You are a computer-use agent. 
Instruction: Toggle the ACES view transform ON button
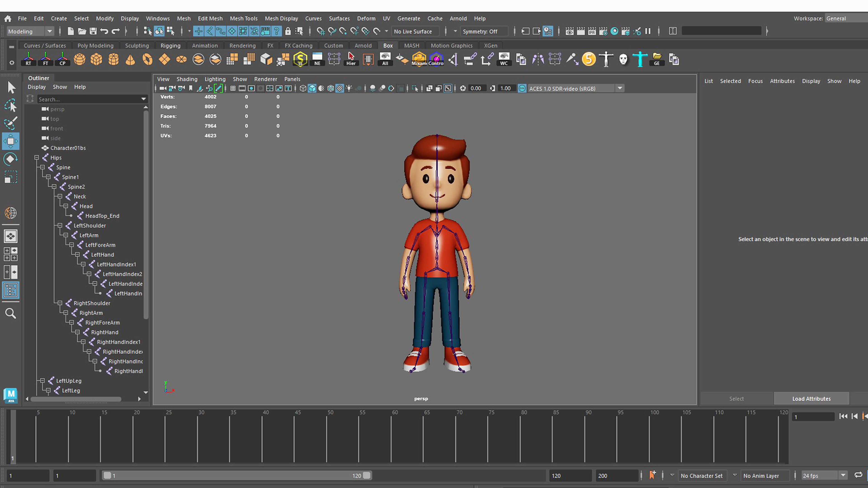[522, 88]
